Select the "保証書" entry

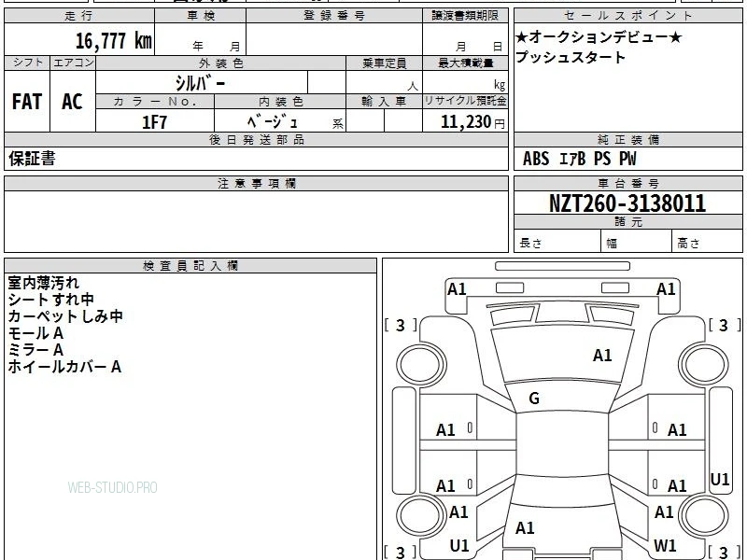point(32,159)
